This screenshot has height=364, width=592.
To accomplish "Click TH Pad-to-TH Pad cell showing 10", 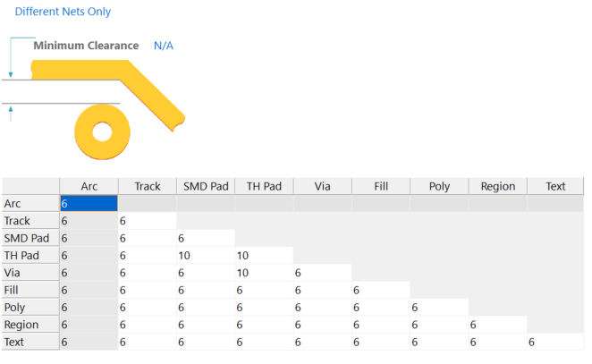I will (265, 256).
